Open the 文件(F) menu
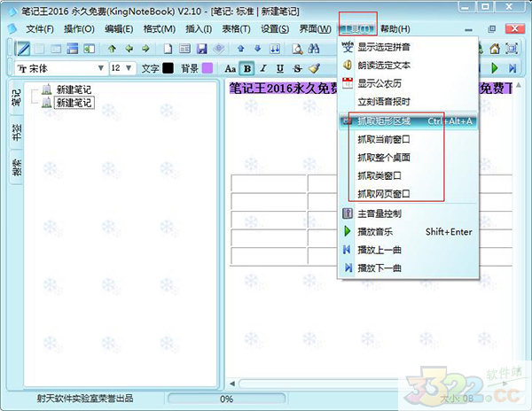This screenshot has width=532, height=411. coord(40,29)
